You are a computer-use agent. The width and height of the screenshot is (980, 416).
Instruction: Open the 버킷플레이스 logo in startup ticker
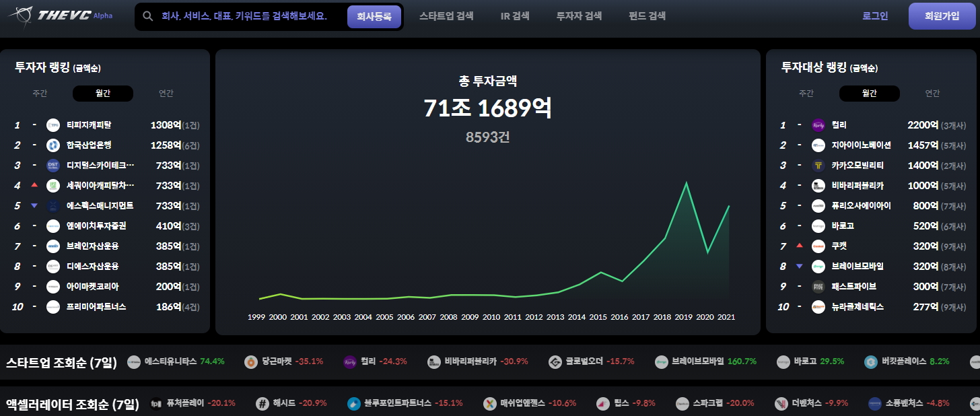pos(870,362)
